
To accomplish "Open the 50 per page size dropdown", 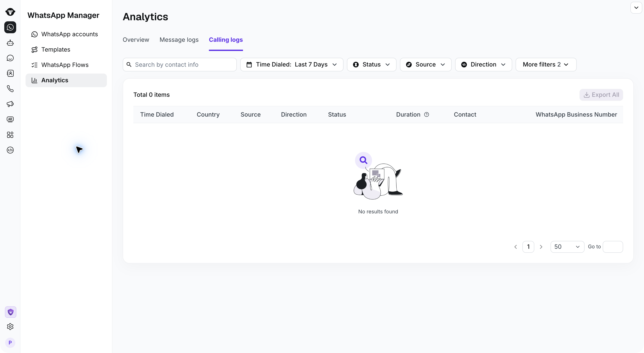I will (x=567, y=247).
